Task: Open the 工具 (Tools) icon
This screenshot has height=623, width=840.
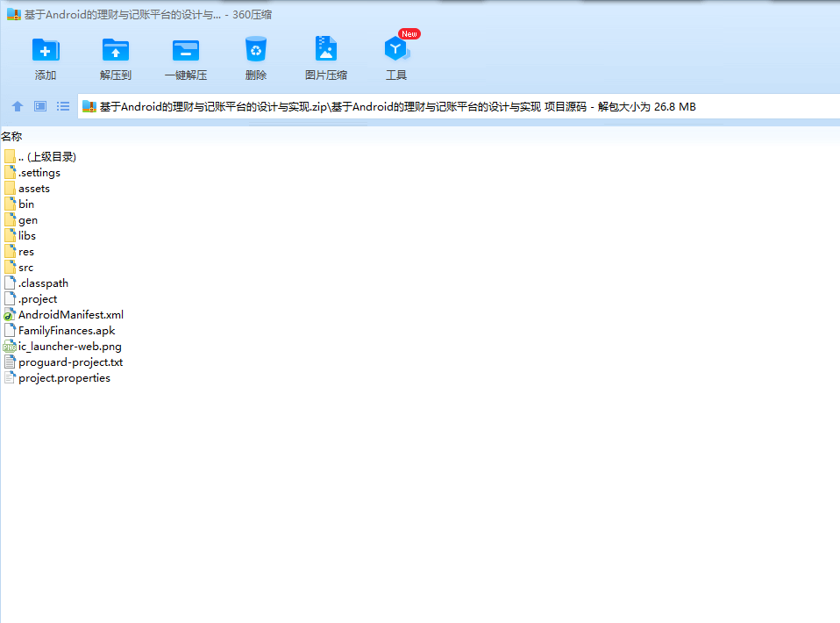Action: click(x=397, y=49)
